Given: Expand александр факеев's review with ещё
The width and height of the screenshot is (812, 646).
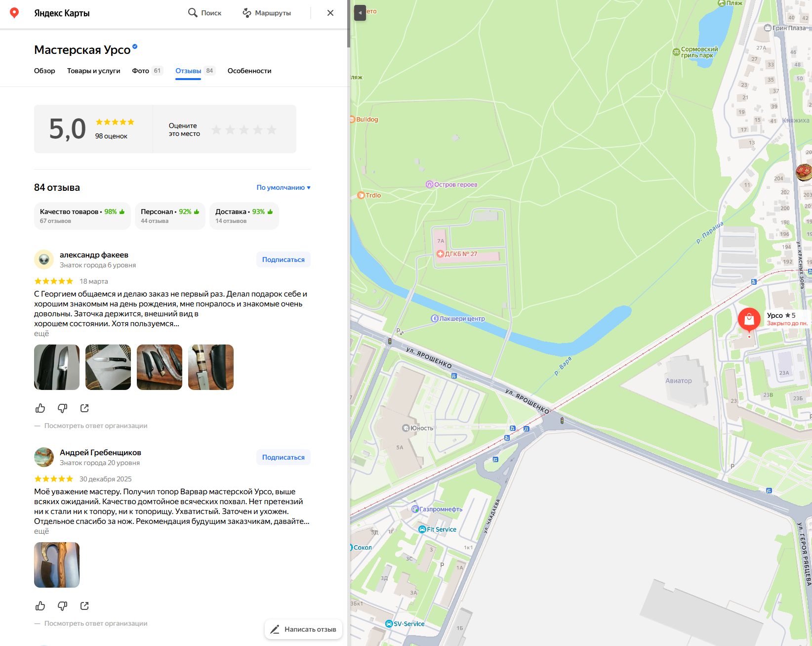Looking at the screenshot, I should pos(41,334).
